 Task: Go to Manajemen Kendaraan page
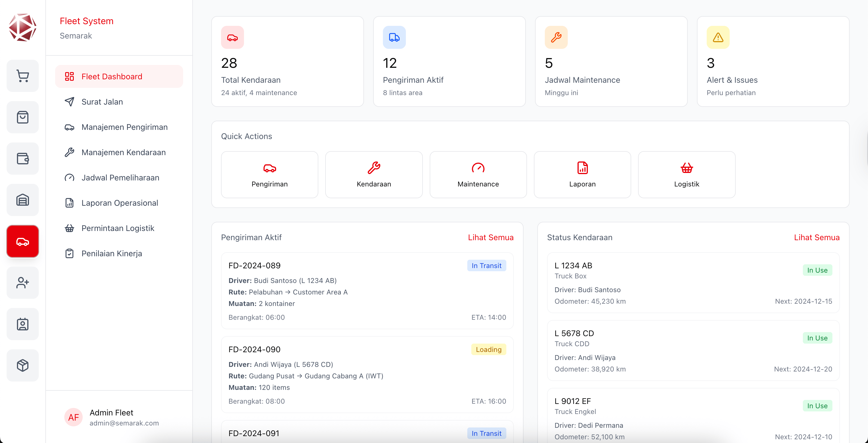(123, 152)
